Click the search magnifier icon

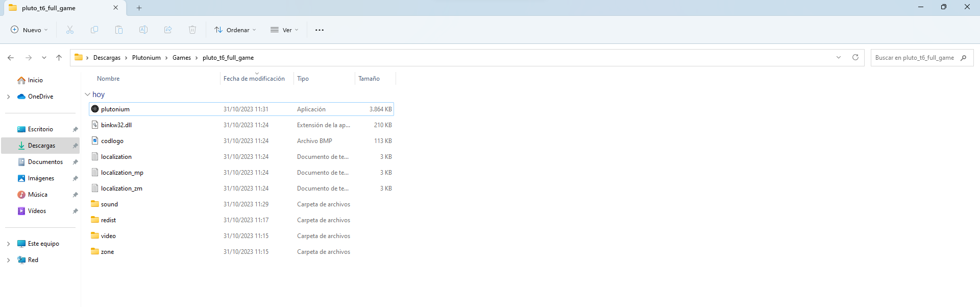[x=963, y=58]
